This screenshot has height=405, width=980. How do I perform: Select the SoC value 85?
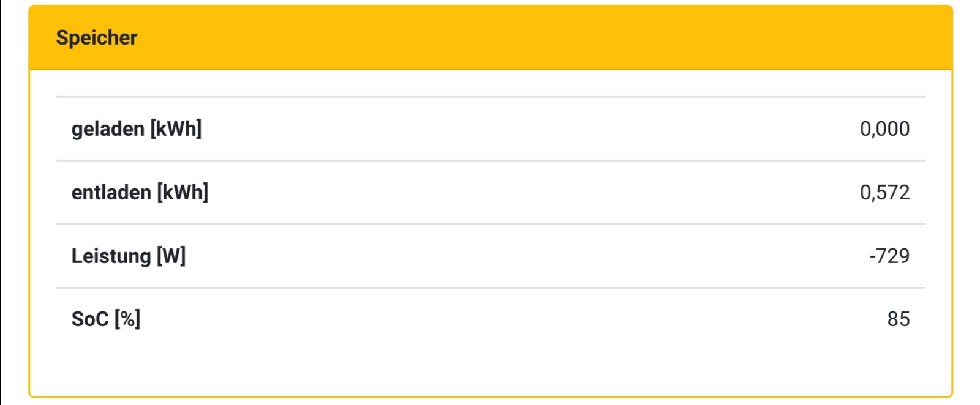click(x=899, y=319)
